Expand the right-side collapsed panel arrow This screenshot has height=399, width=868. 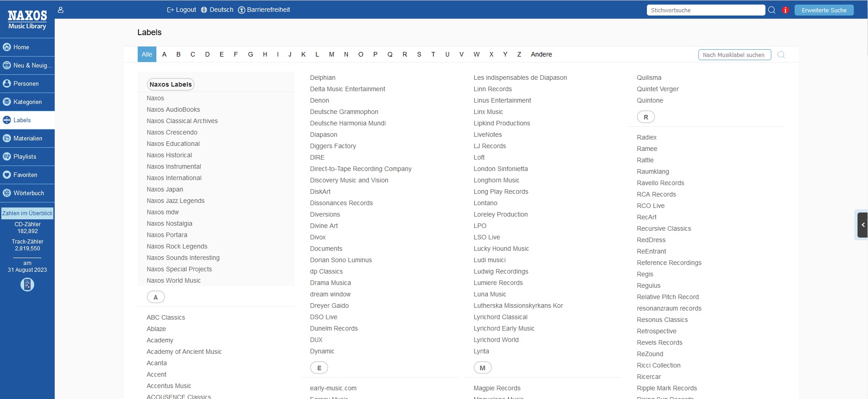pos(863,225)
